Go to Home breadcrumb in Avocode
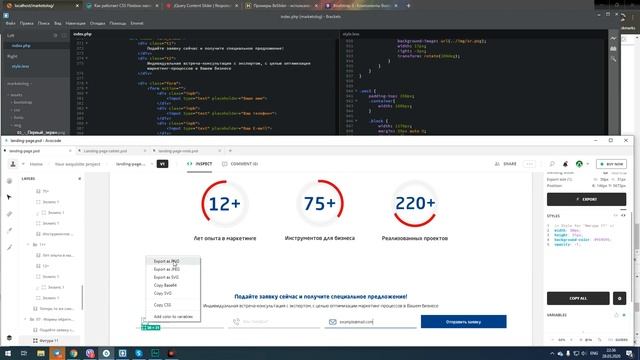640x360 pixels. [x=36, y=164]
